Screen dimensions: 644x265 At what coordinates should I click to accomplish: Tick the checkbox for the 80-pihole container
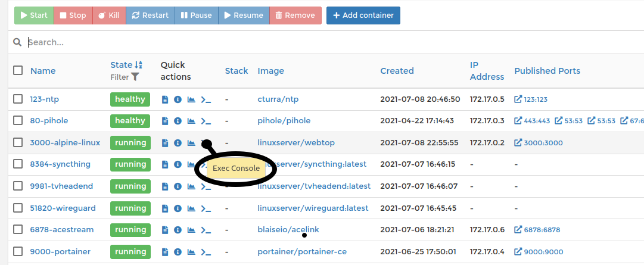[x=18, y=121]
